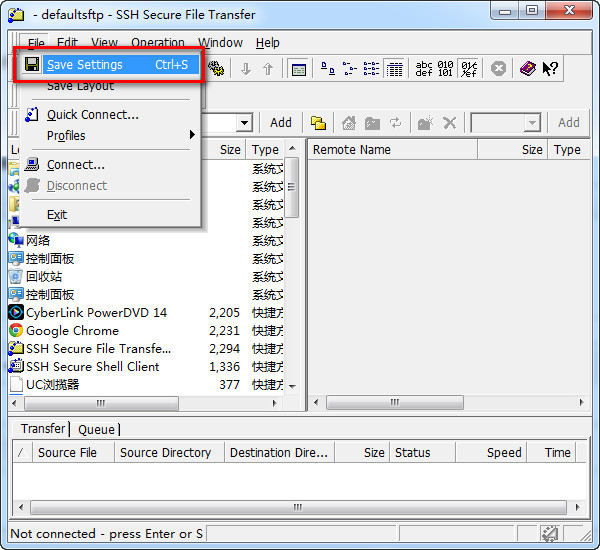Click the Source Directory column header

(169, 452)
